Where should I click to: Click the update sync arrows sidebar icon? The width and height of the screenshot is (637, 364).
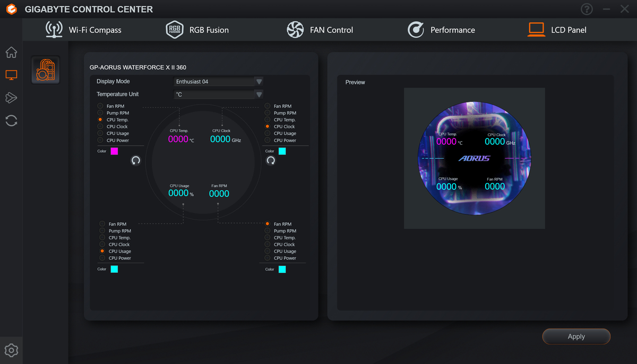coord(11,120)
